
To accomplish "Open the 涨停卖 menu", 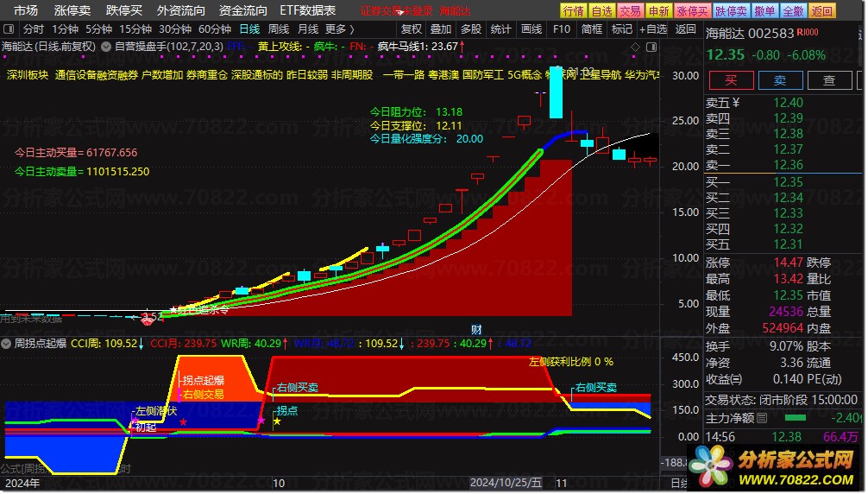I will pyautogui.click(x=72, y=10).
